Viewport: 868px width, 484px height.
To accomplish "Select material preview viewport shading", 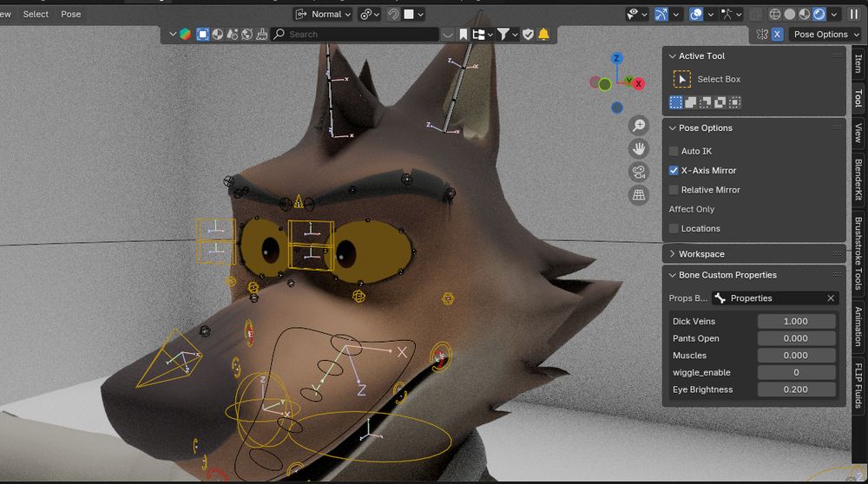I will point(805,15).
